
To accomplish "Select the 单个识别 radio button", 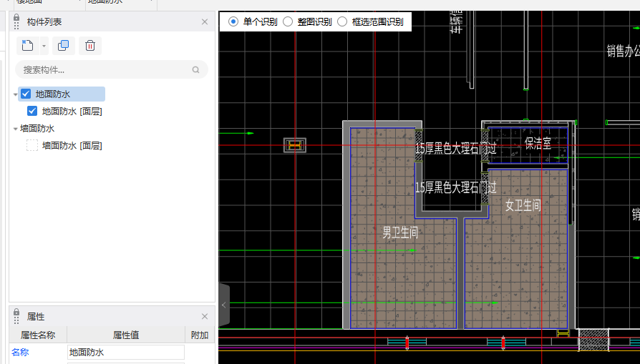I will click(233, 21).
